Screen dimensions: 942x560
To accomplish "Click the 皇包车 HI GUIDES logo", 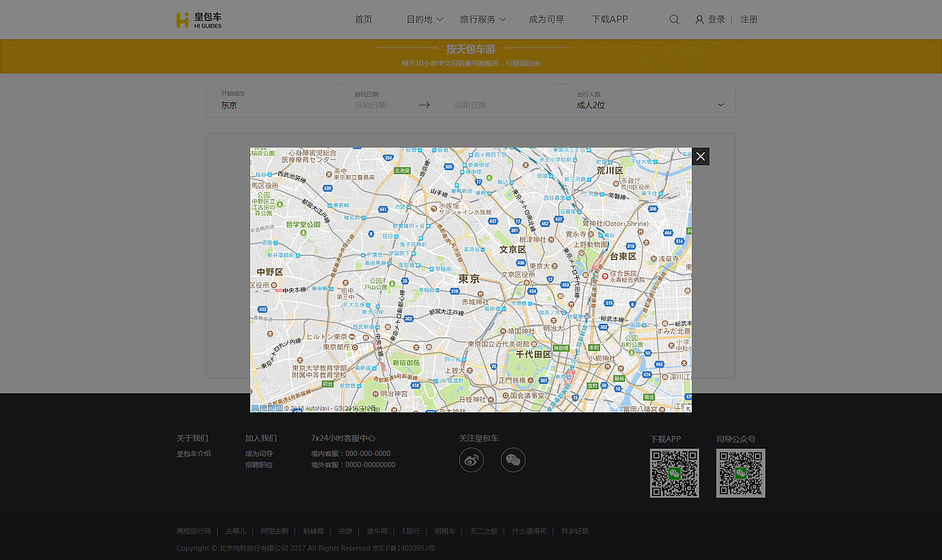I will [x=199, y=20].
